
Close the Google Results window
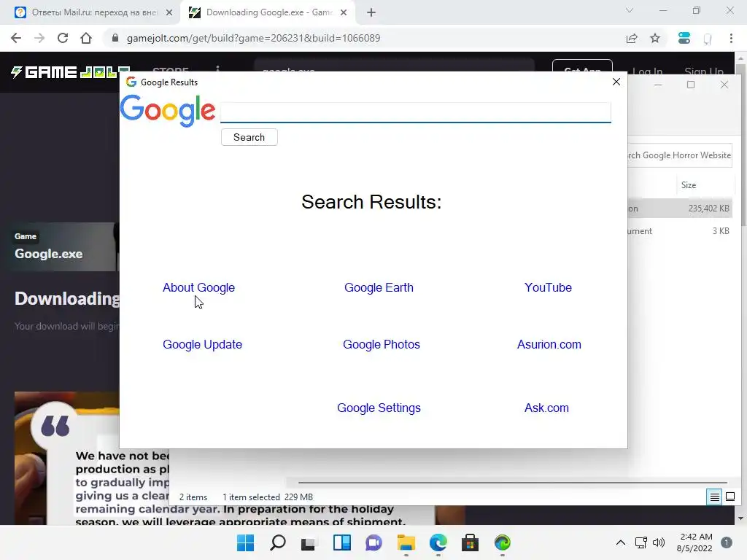click(x=616, y=82)
